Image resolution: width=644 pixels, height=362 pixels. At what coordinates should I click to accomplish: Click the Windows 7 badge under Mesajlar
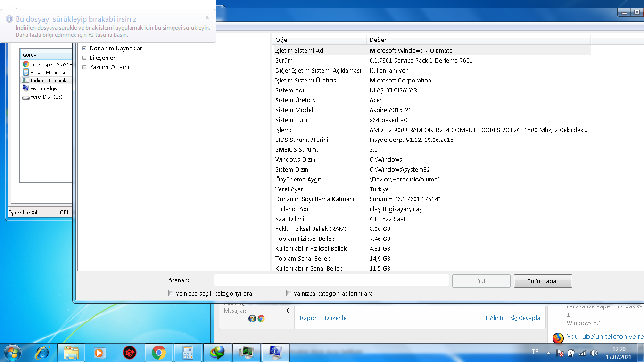click(x=252, y=319)
